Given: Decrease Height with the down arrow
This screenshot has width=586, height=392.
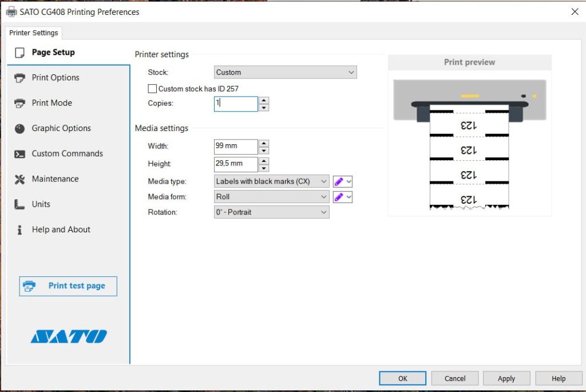Looking at the screenshot, I should (264, 168).
